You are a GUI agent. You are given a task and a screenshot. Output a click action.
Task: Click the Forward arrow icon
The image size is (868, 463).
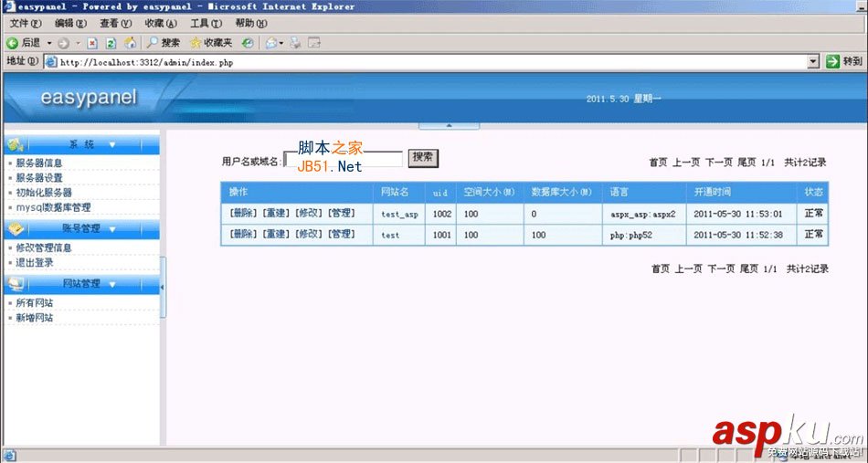63,43
